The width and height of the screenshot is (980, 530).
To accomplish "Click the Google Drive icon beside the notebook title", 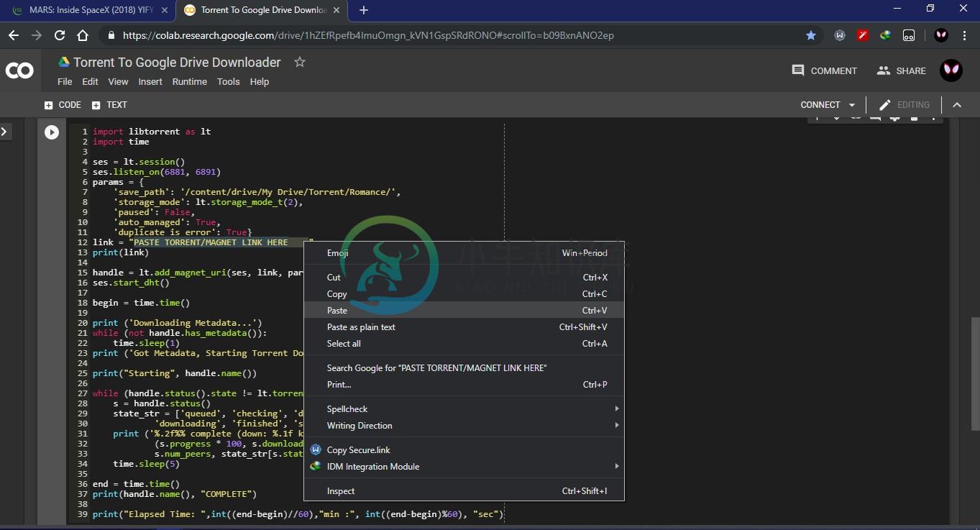I will [x=64, y=63].
